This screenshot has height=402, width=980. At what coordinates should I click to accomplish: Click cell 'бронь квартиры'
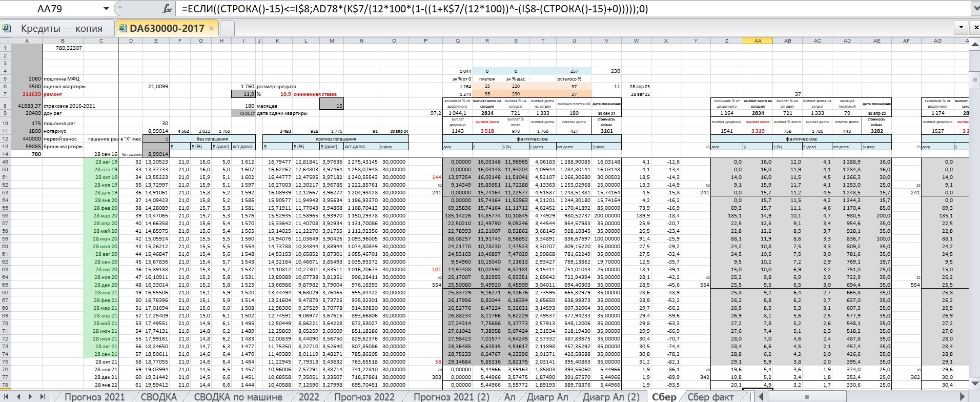(x=63, y=146)
